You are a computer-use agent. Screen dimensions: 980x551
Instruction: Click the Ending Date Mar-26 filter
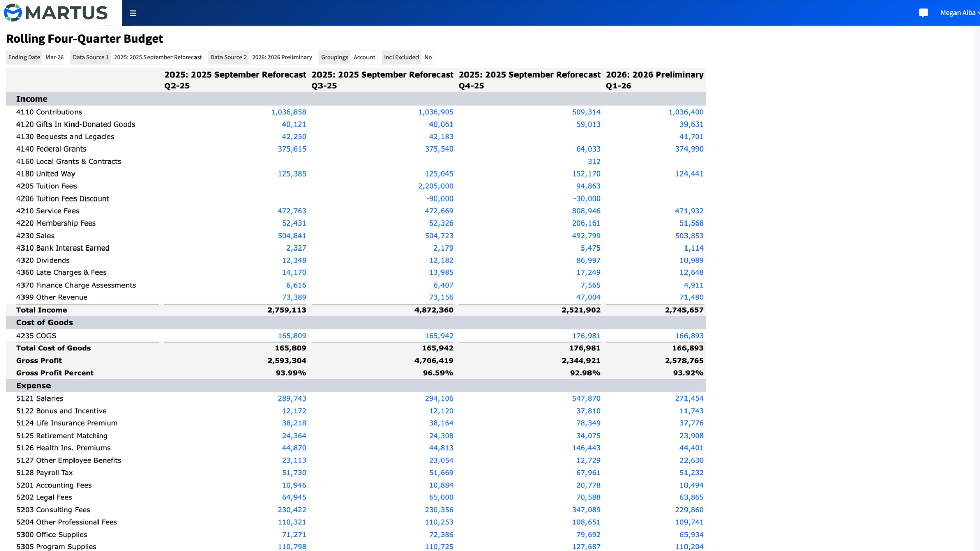[36, 57]
